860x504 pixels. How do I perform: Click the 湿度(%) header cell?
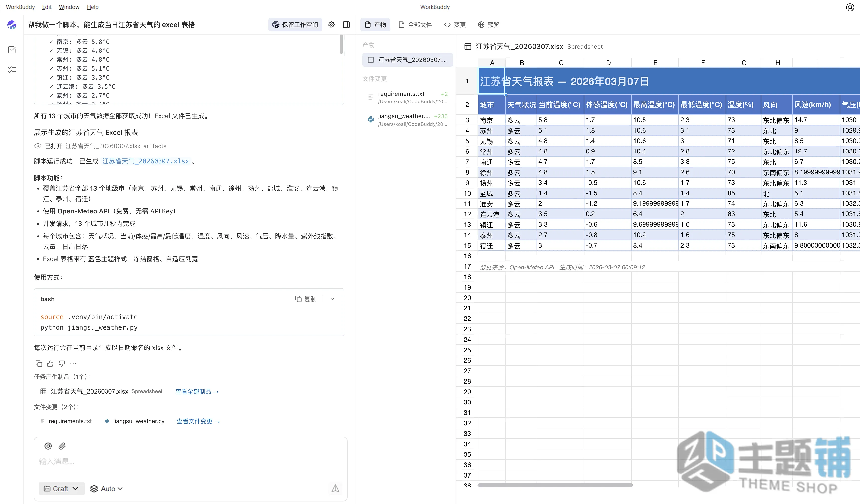tap(743, 105)
